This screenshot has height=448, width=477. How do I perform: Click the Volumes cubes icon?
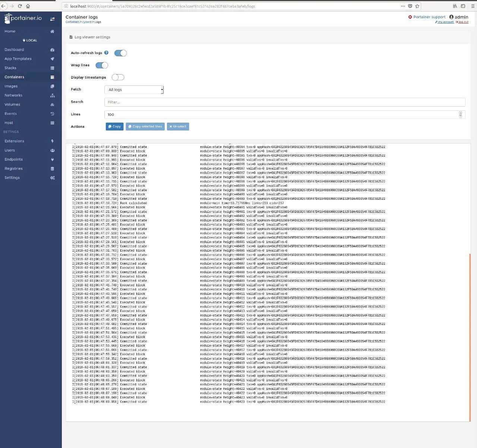[x=52, y=104]
